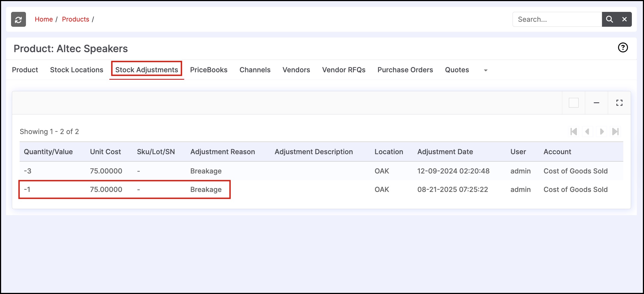Image resolution: width=644 pixels, height=294 pixels.
Task: Collapse panel with the minus icon
Action: coord(597,103)
